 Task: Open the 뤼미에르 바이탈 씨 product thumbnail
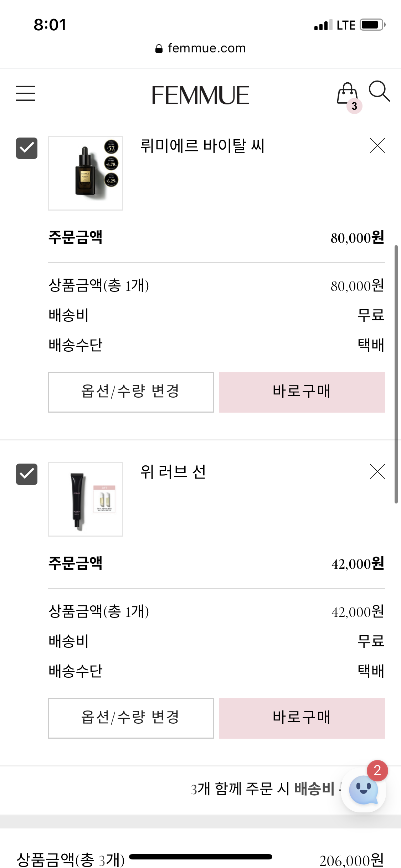point(86,173)
